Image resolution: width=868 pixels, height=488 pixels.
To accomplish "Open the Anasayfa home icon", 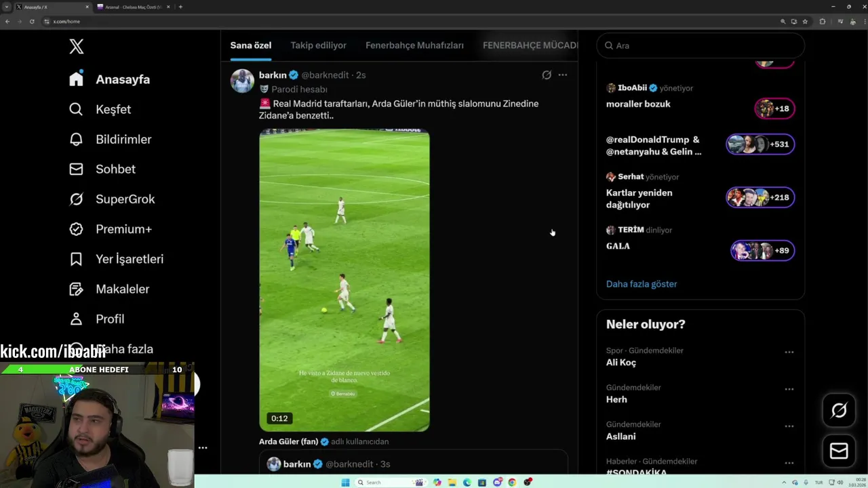I will 76,79.
